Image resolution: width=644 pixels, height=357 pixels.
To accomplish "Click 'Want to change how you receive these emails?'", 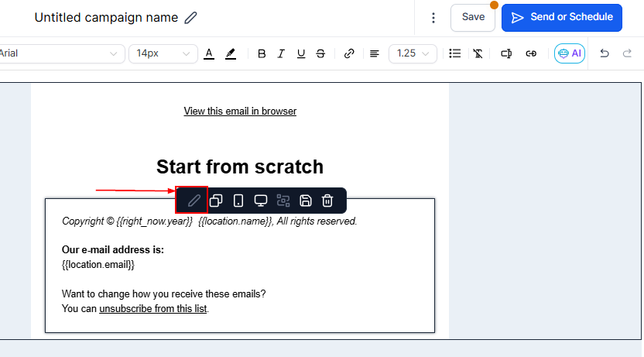I will [x=163, y=294].
